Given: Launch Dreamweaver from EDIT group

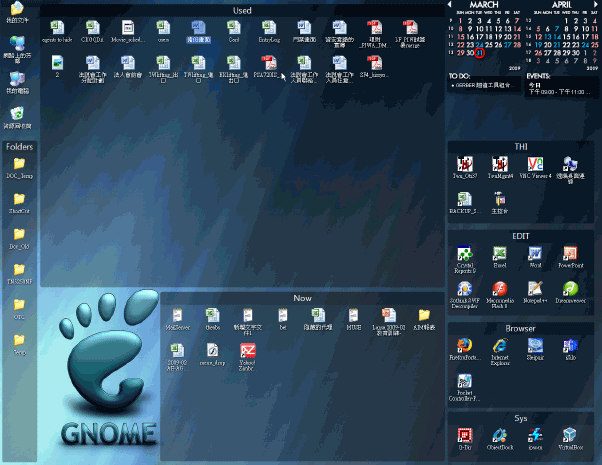Looking at the screenshot, I should coord(571,293).
